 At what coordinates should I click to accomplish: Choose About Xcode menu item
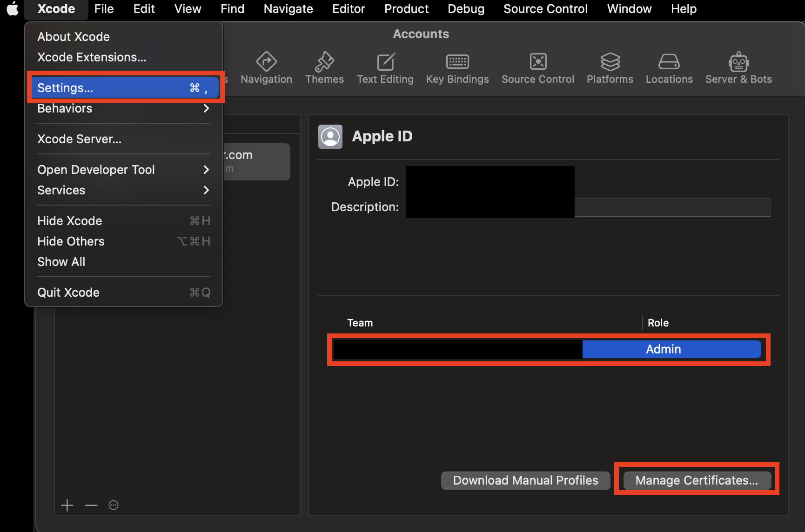click(x=123, y=37)
